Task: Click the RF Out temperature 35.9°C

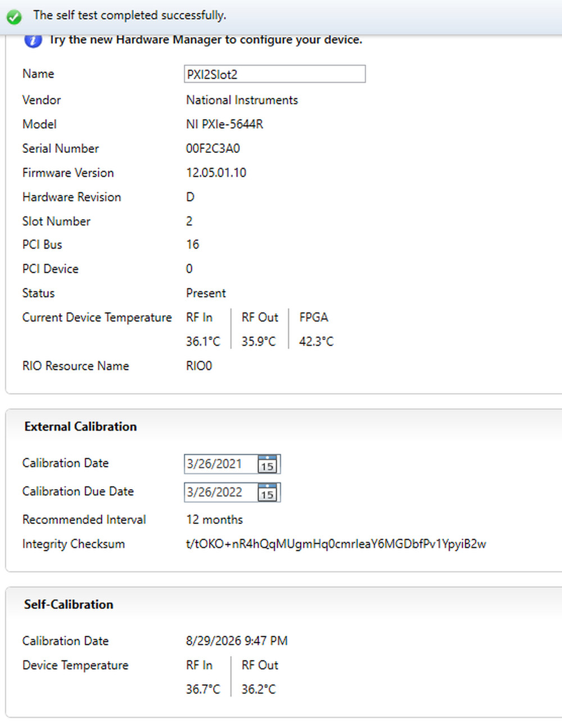Action: tap(259, 341)
